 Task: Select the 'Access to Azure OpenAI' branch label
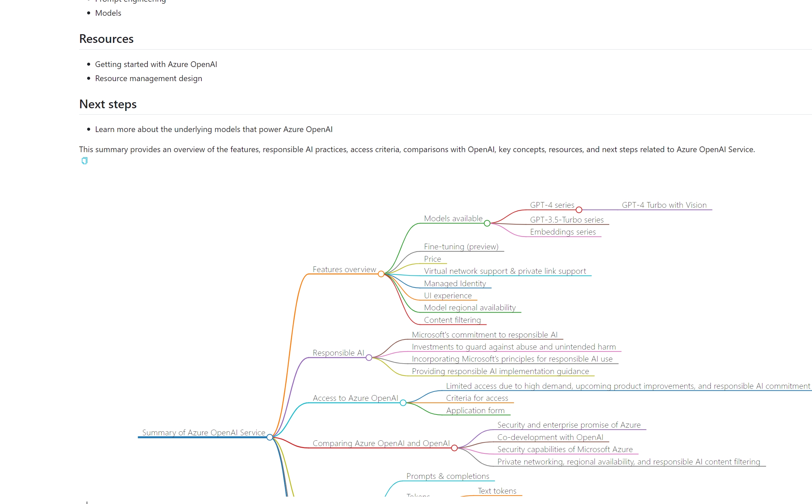pyautogui.click(x=355, y=398)
